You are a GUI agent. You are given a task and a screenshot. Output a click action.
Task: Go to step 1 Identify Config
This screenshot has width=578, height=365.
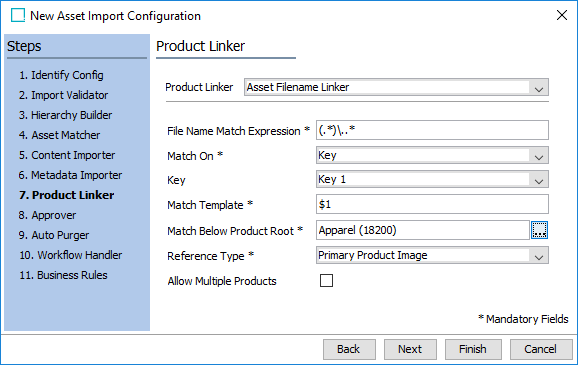pyautogui.click(x=61, y=75)
